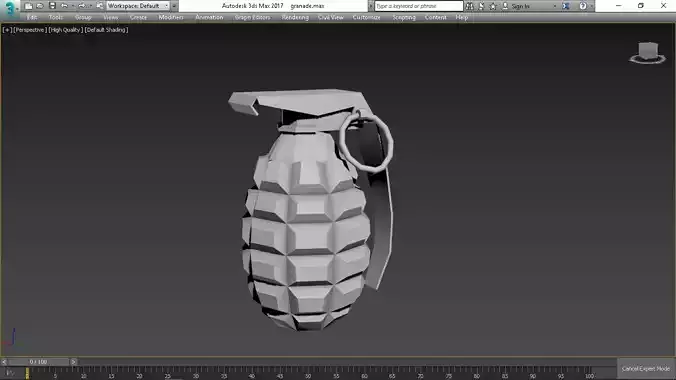
Task: Open the Edit menu
Action: [32, 18]
